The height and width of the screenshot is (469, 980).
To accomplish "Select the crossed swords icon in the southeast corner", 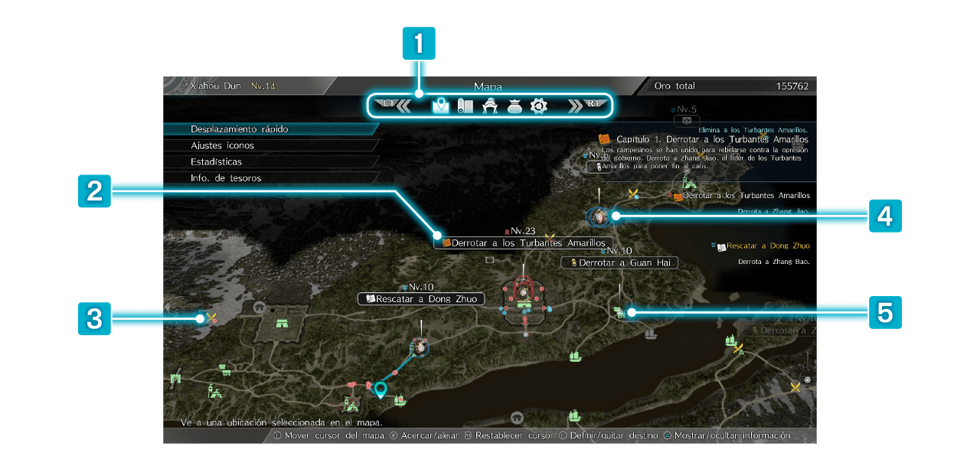I will (795, 387).
